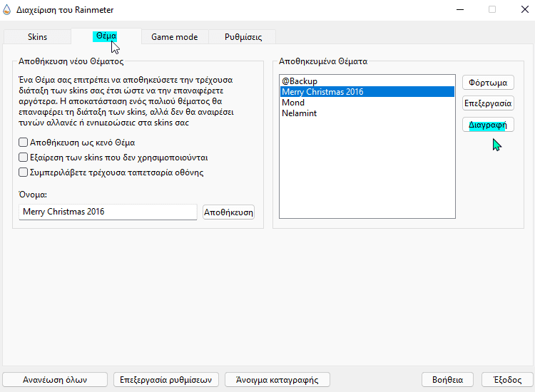Click the Όνομα theme name input field

tap(108, 212)
